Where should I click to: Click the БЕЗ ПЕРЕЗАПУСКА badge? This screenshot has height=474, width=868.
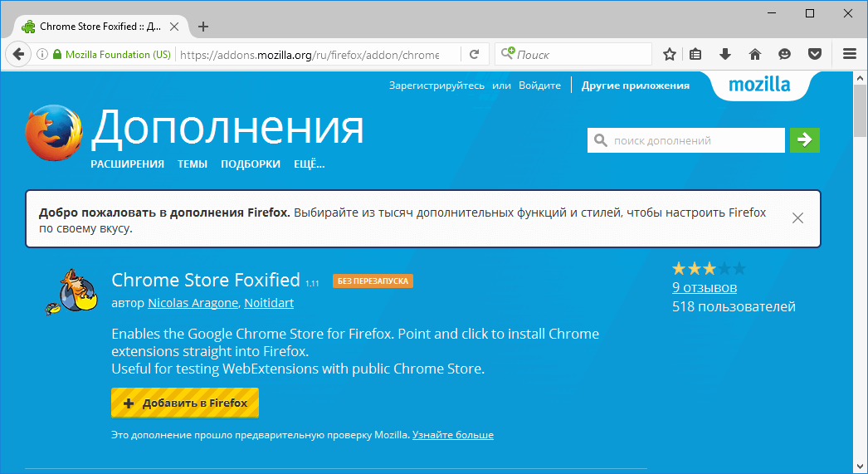[373, 281]
